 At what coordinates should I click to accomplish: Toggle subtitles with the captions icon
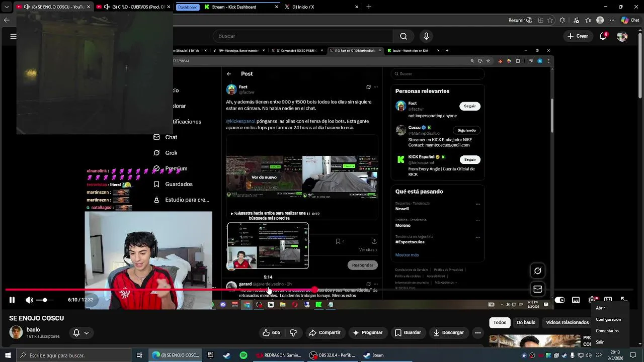(576, 300)
